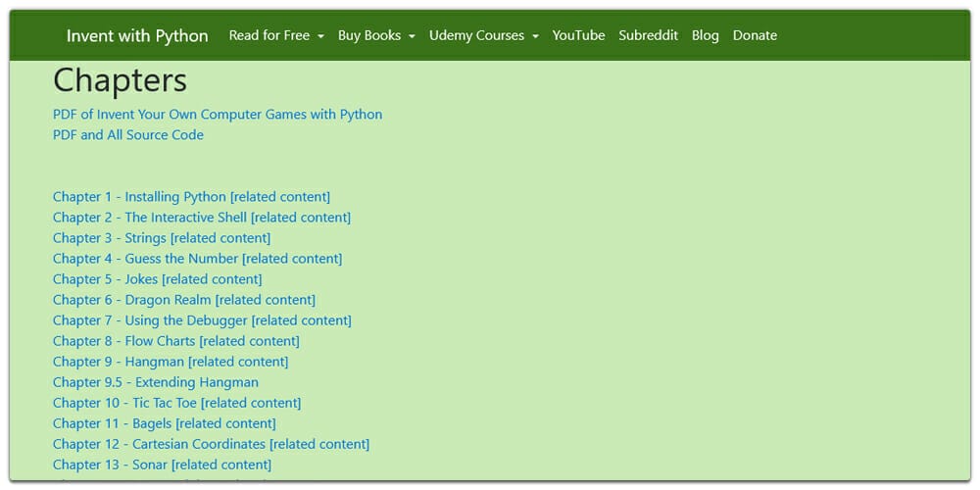Viewport: 980px width, 490px height.
Task: Open Chapter 1 - Installing Python
Action: tap(139, 197)
